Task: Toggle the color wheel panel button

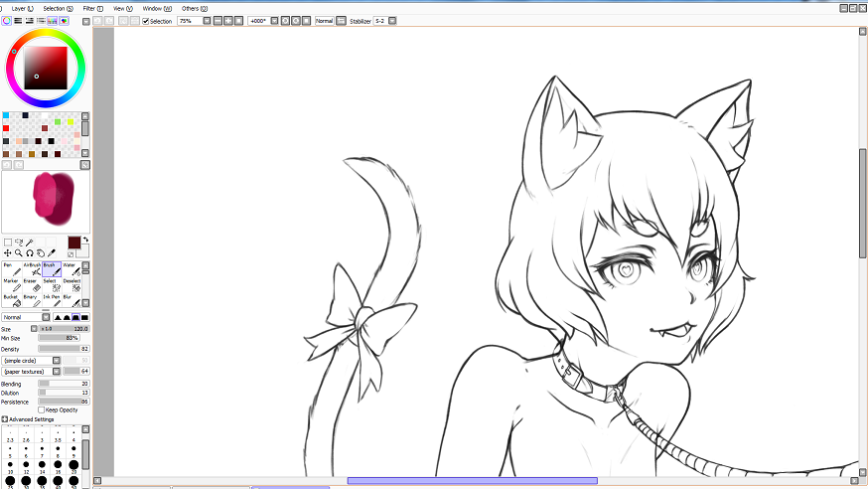Action: (7, 20)
